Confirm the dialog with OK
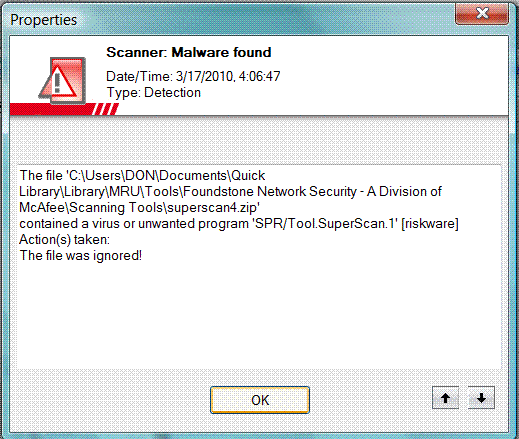This screenshot has height=439, width=519. click(x=260, y=400)
